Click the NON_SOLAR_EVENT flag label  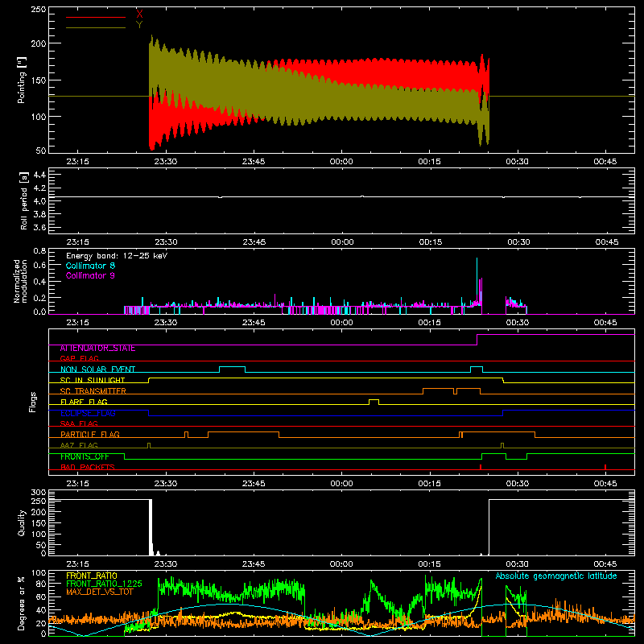click(97, 369)
